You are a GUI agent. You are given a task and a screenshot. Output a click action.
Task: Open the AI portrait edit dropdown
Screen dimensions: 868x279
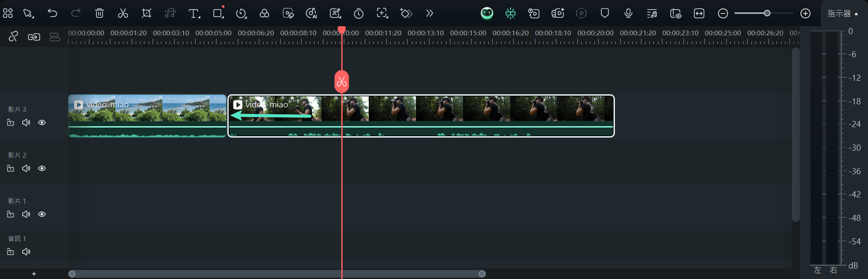click(336, 13)
